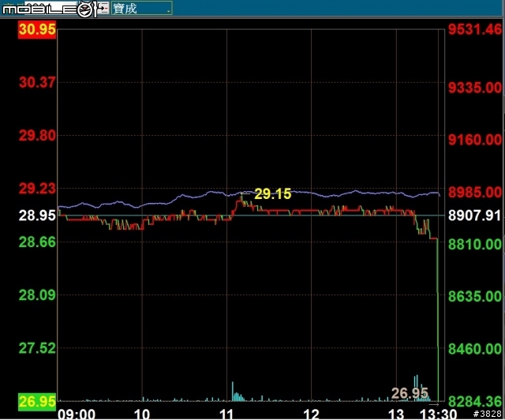
Task: Click the 9531.46 index axis label
Action: point(475,30)
